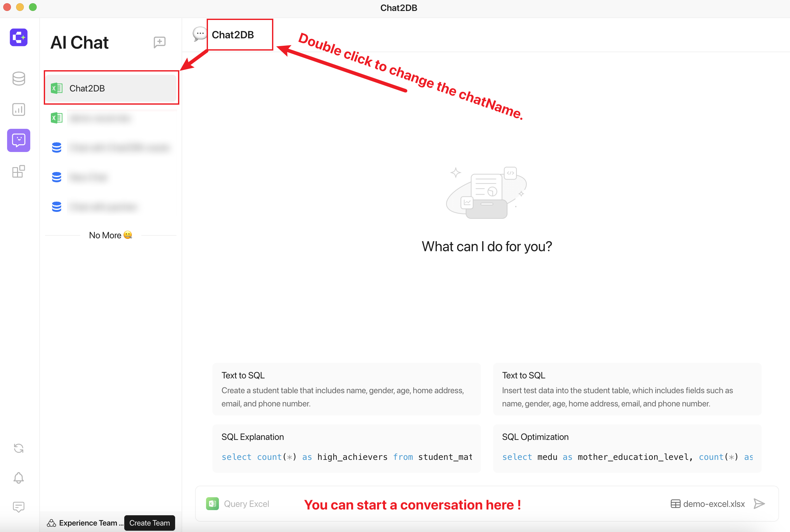This screenshot has width=790, height=532.
Task: Open the database connections sidebar icon
Action: (x=19, y=79)
